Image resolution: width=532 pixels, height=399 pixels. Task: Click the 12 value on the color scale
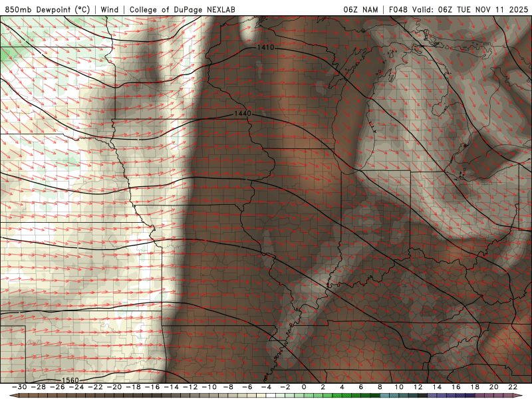(418, 387)
